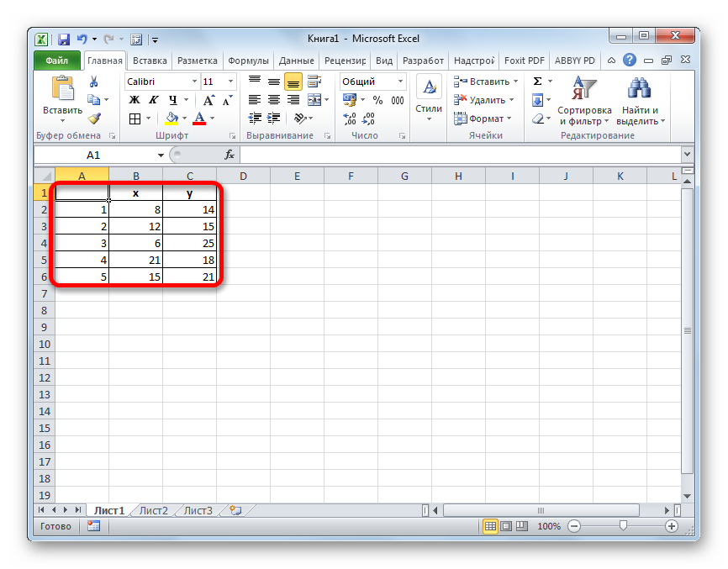Open the Общий number format dropdown
This screenshot has width=728, height=569.
tap(400, 82)
